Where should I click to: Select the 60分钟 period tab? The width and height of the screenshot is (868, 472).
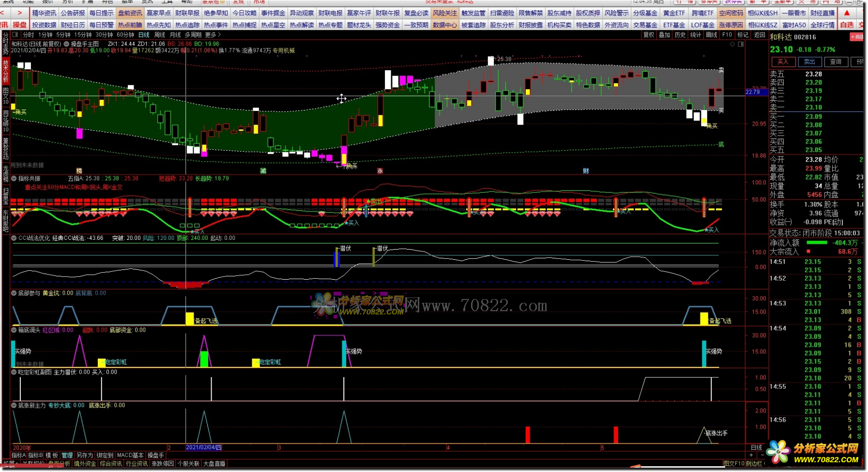click(125, 35)
